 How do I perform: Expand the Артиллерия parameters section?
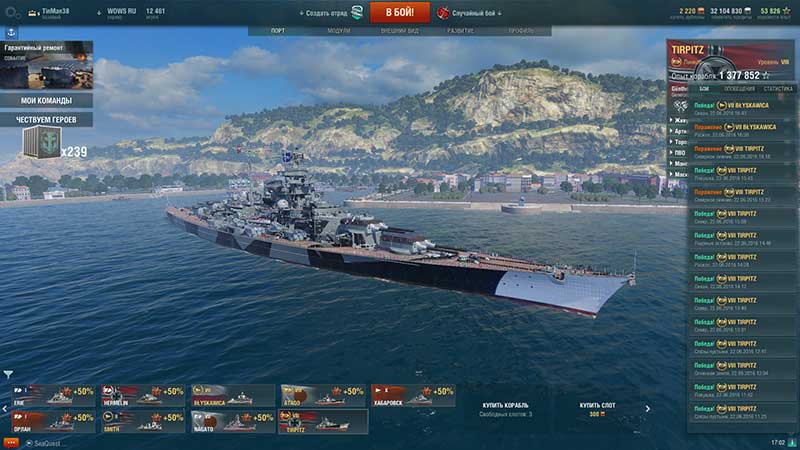pyautogui.click(x=679, y=131)
